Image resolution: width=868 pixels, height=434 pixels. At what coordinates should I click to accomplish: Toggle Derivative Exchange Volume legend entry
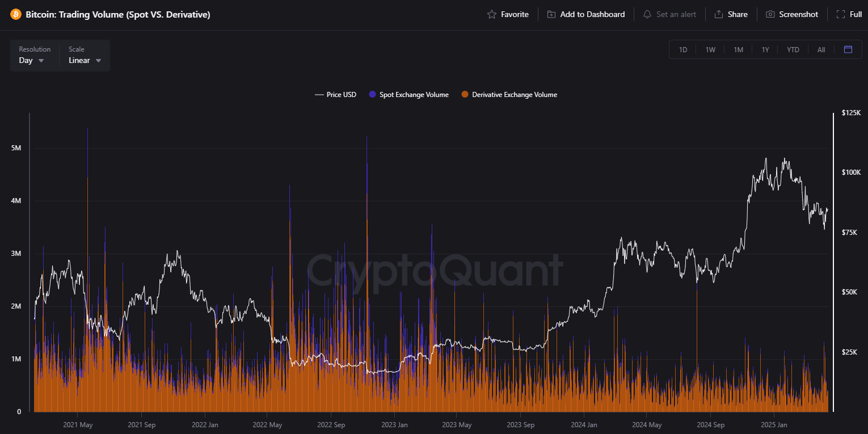point(509,95)
